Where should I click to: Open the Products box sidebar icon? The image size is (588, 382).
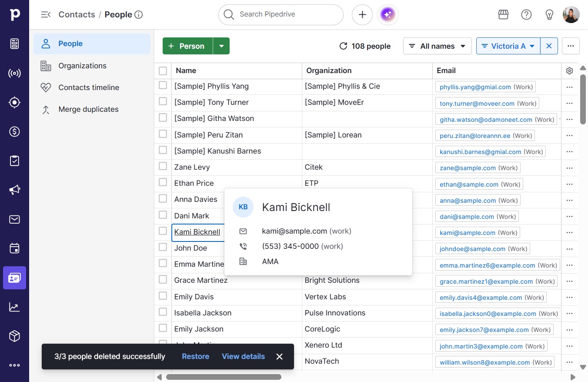click(14, 336)
